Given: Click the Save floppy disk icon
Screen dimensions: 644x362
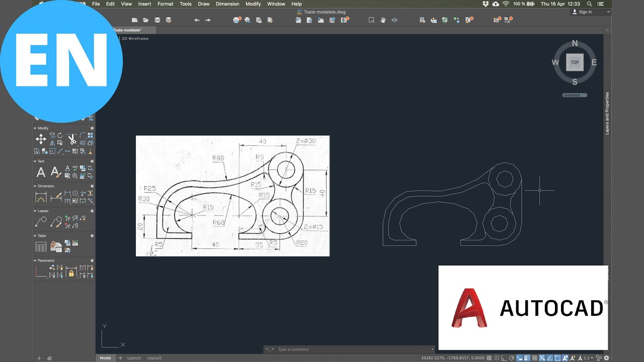Looking at the screenshot, I should 157,20.
